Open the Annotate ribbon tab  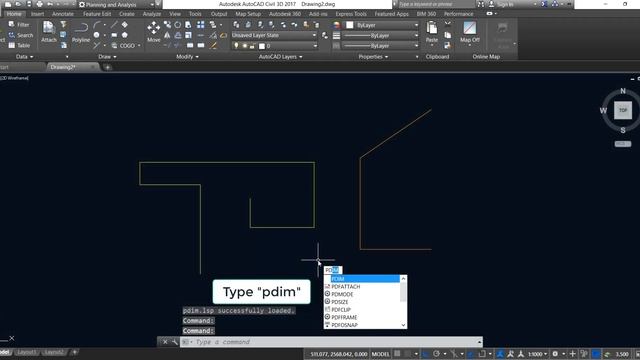[63, 14]
